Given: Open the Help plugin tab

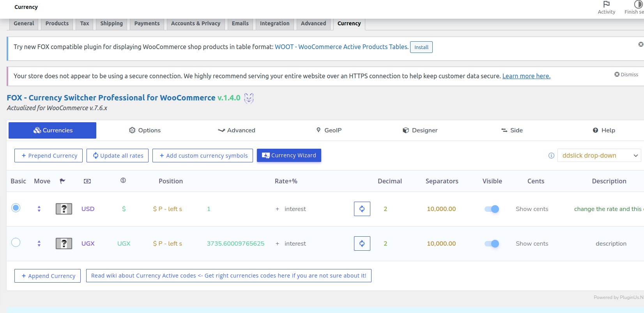Looking at the screenshot, I should 604,130.
